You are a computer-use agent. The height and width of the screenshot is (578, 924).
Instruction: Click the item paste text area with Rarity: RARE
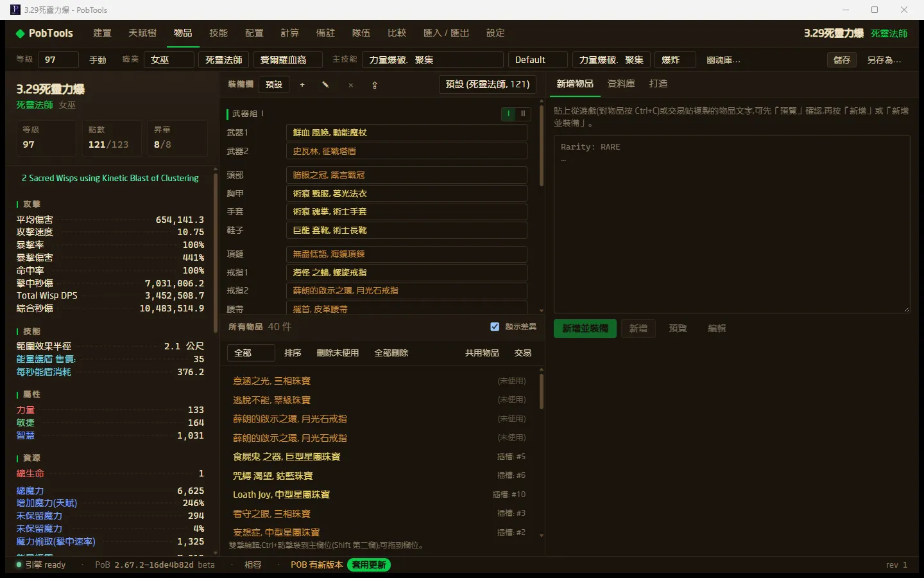(x=732, y=224)
